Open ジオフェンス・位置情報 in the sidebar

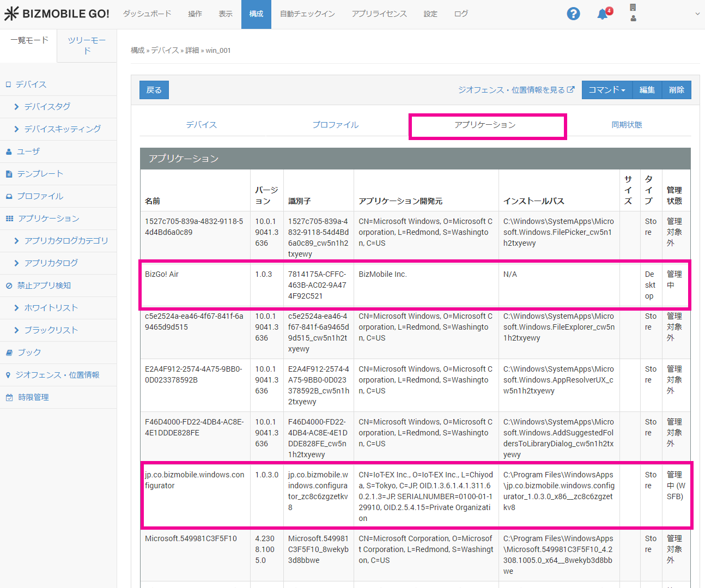pos(57,375)
